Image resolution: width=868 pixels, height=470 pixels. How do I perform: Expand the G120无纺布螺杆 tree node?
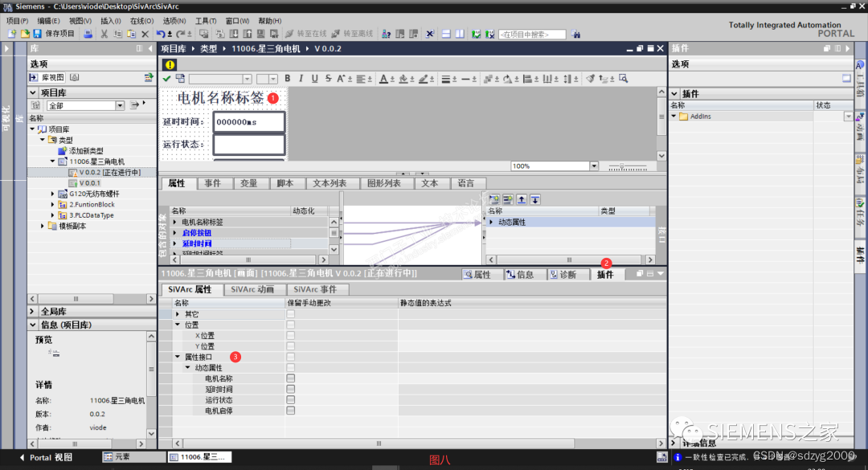point(52,194)
